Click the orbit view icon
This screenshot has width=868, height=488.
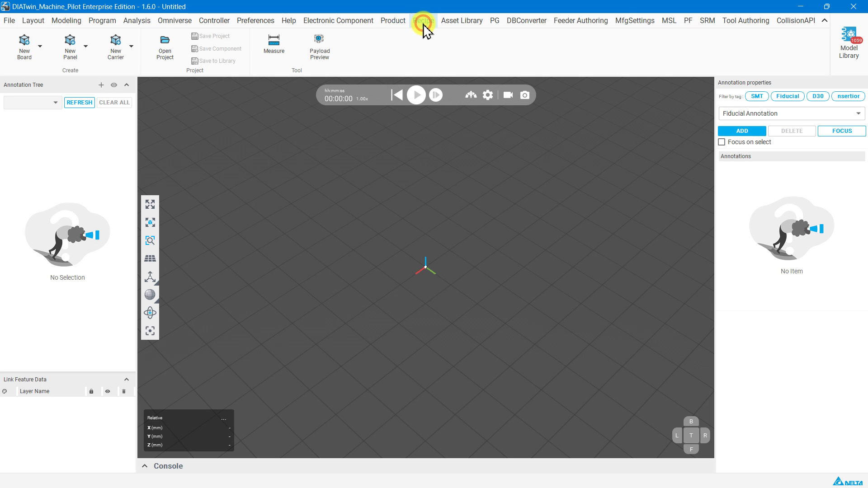point(150,313)
